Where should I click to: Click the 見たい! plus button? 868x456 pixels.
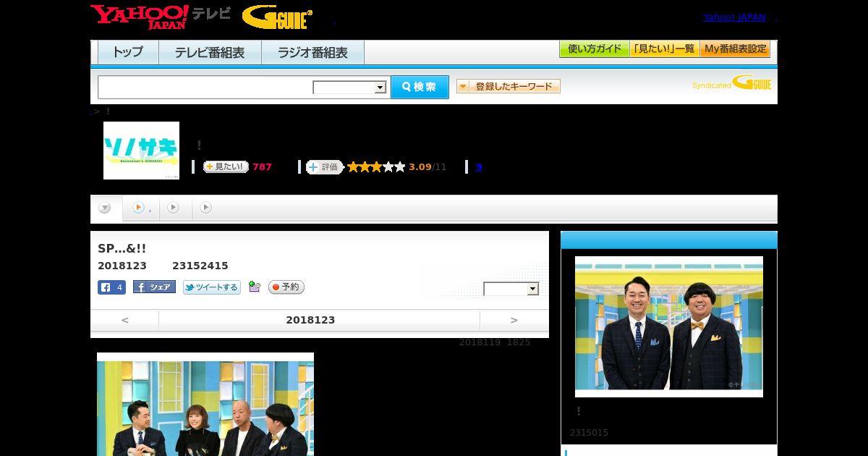click(226, 166)
